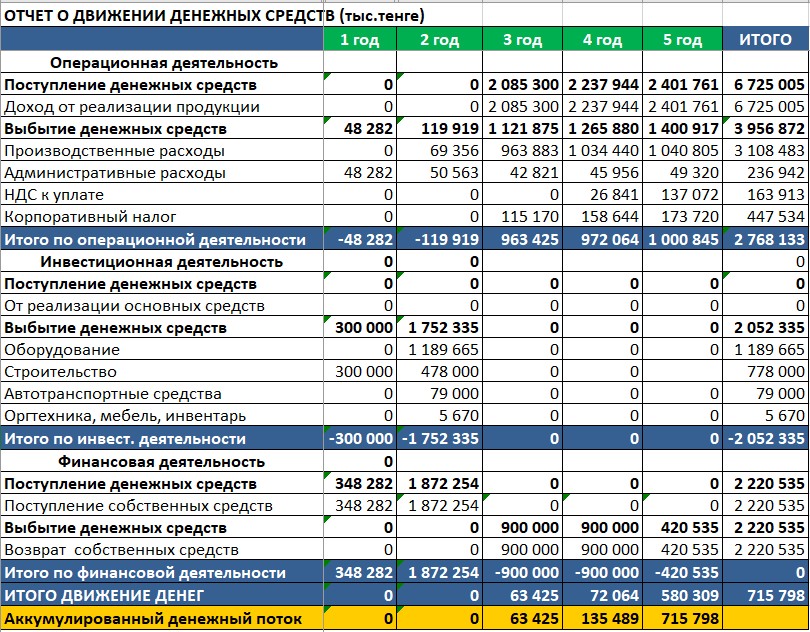The height and width of the screenshot is (632, 810).
Task: Select the "3 год" column header cell
Action: pos(521,40)
